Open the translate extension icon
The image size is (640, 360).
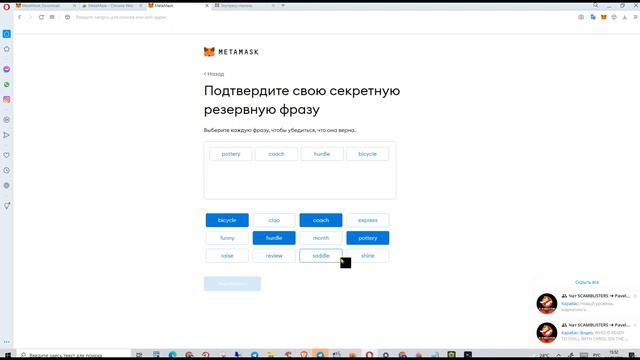593,17
